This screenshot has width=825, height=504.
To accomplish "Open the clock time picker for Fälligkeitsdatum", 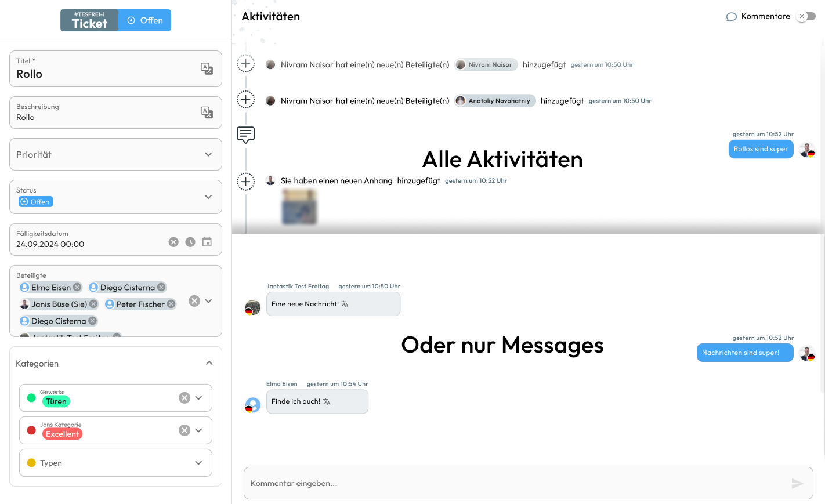I will 190,241.
